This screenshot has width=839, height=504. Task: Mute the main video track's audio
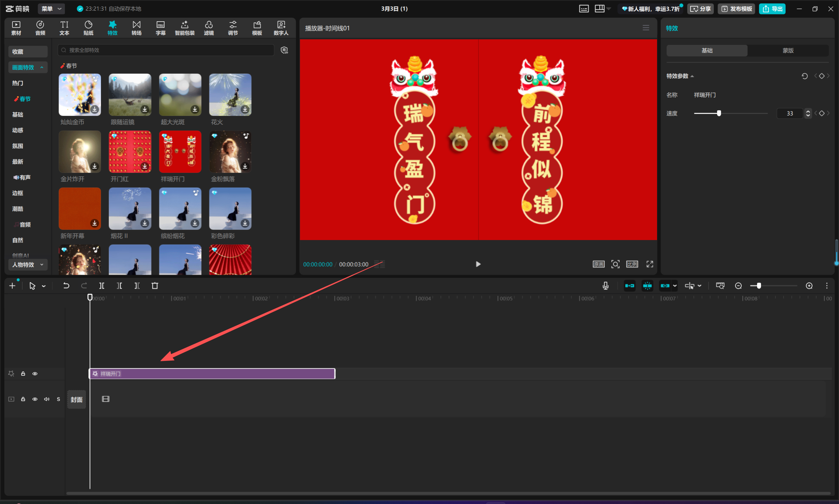(x=47, y=399)
